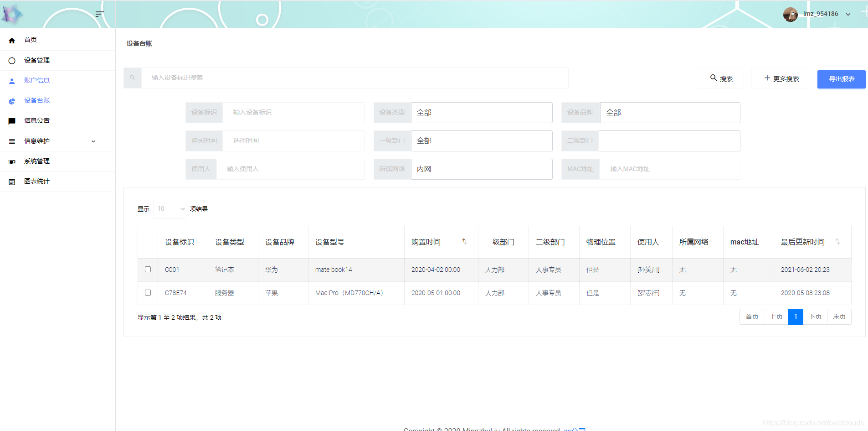
Task: Click the list icon beside 信息维护
Action: [x=12, y=141]
